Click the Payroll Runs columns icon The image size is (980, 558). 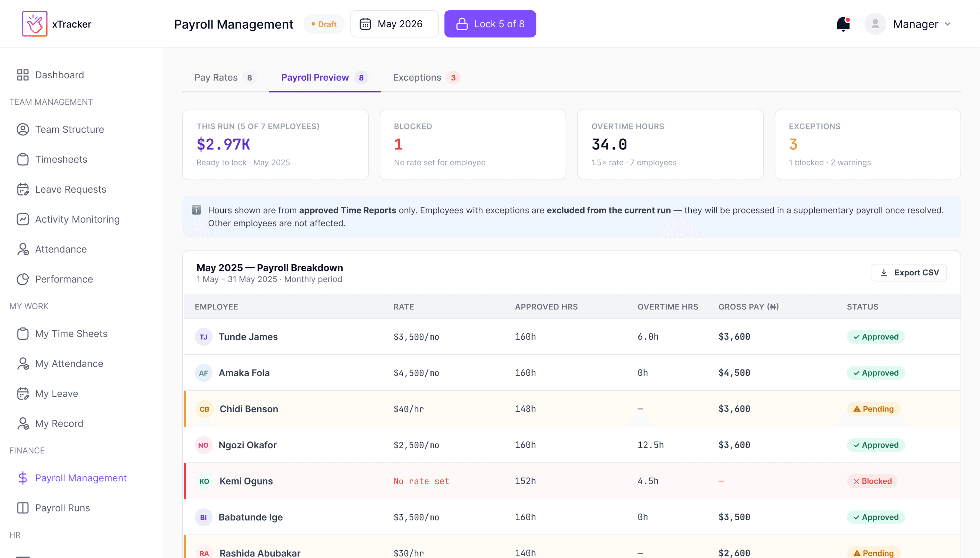coord(23,508)
